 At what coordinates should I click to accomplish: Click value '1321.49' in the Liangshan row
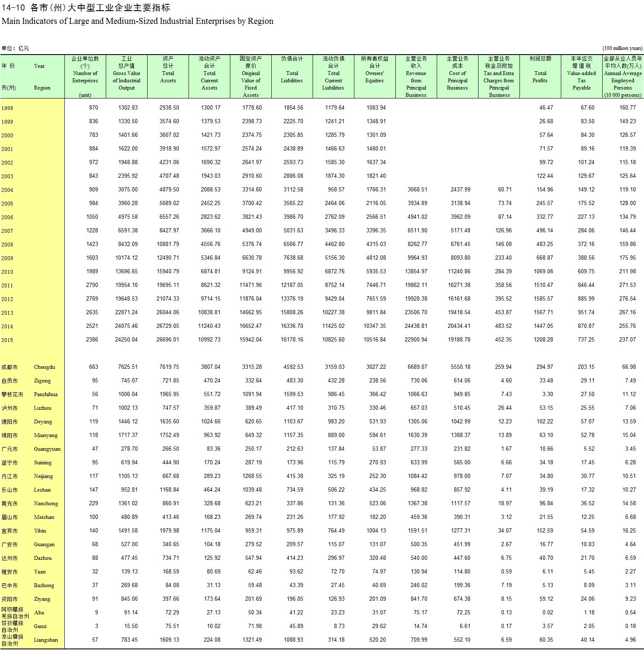point(252,640)
